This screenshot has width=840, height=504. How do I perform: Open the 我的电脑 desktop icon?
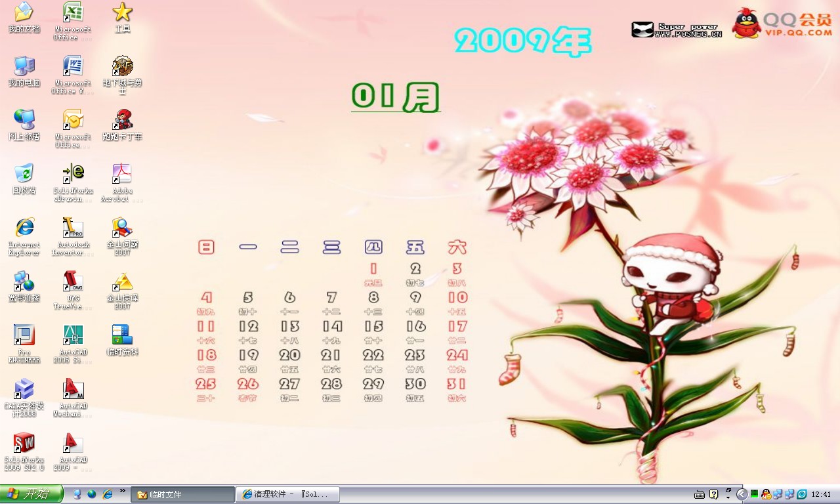[x=24, y=72]
